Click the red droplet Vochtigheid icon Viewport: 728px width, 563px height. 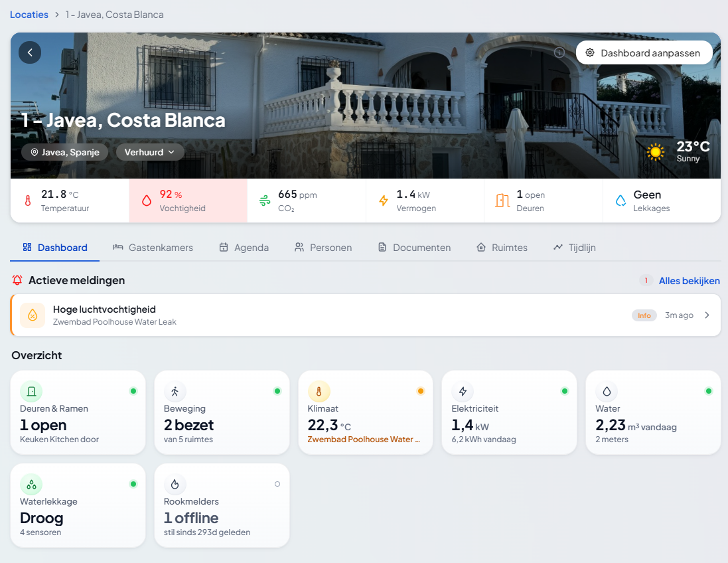(147, 201)
